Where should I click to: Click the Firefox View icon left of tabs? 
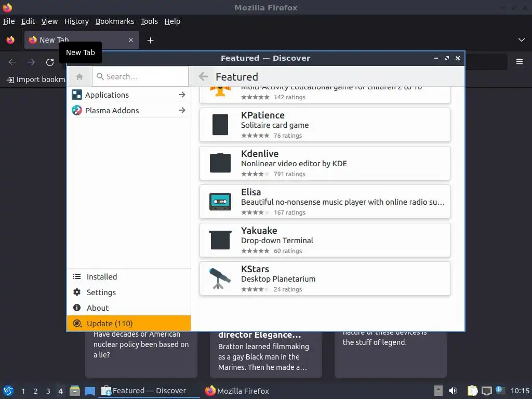pyautogui.click(x=10, y=40)
